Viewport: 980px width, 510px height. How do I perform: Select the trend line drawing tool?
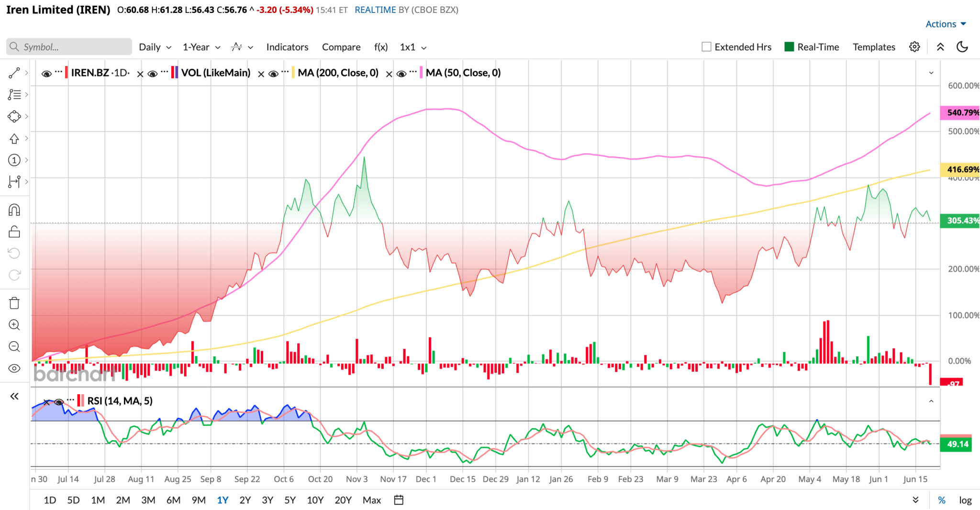14,73
